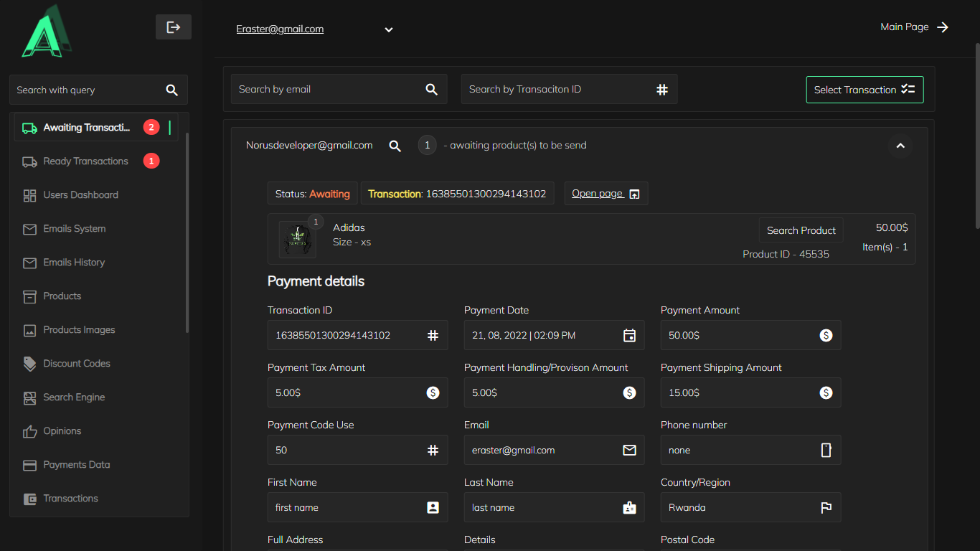Click envelope icon in the Email field
980x551 pixels.
coord(629,450)
